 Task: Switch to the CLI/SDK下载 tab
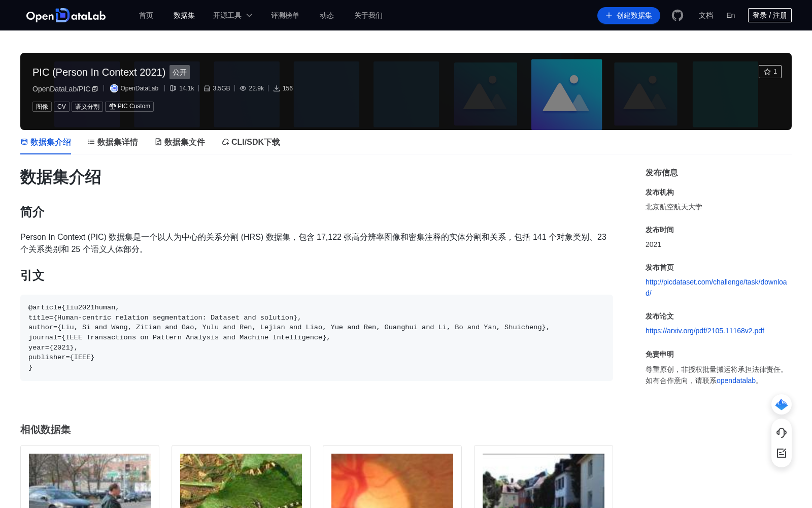click(x=251, y=142)
